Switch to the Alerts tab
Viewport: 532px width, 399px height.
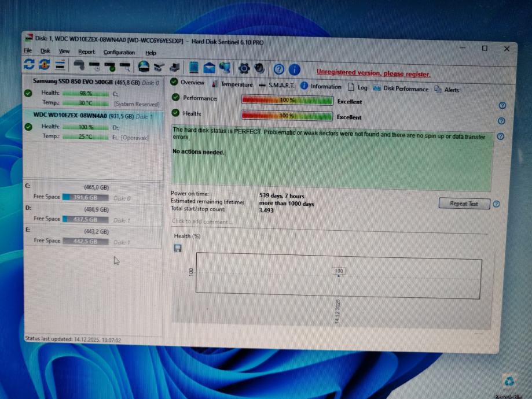(447, 90)
